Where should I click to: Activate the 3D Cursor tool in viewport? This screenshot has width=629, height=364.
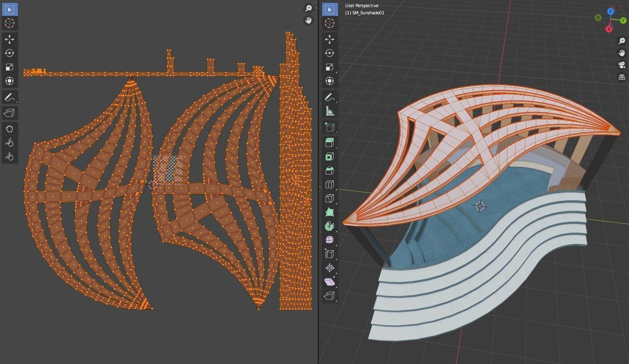[x=330, y=23]
